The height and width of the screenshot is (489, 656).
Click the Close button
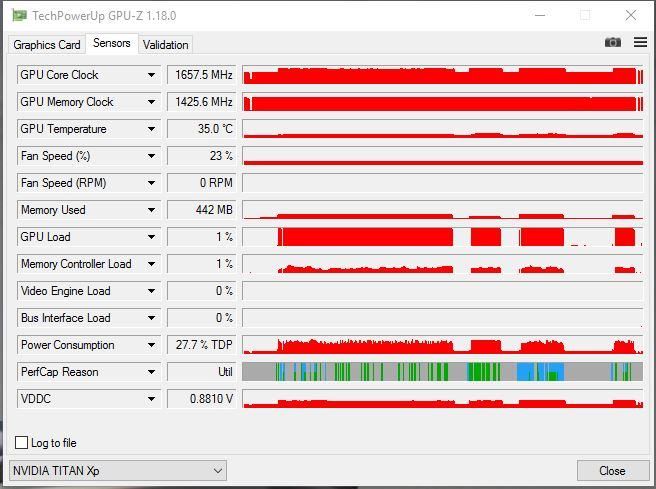click(612, 471)
